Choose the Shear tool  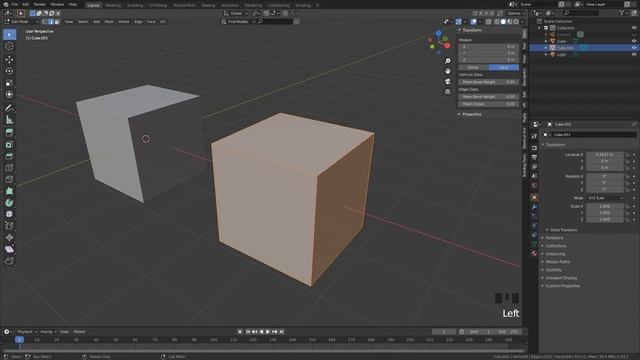click(x=9, y=249)
